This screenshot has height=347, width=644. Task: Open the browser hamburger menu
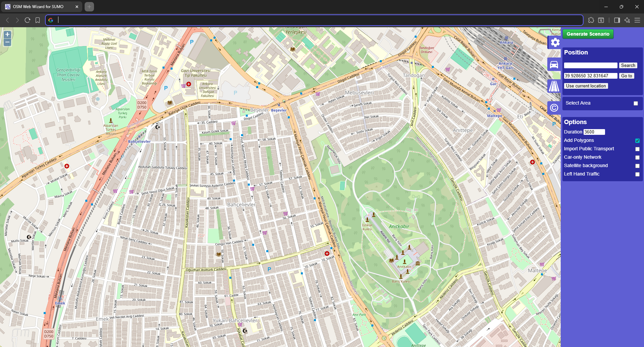pos(637,20)
